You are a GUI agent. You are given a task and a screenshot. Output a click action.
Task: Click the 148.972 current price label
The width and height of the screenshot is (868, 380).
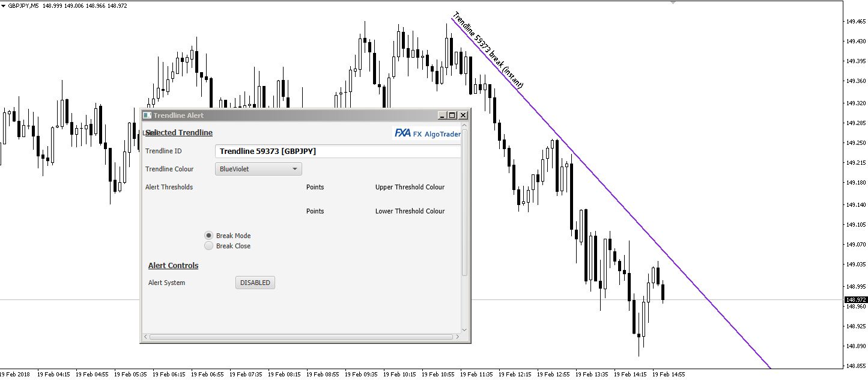coord(855,299)
